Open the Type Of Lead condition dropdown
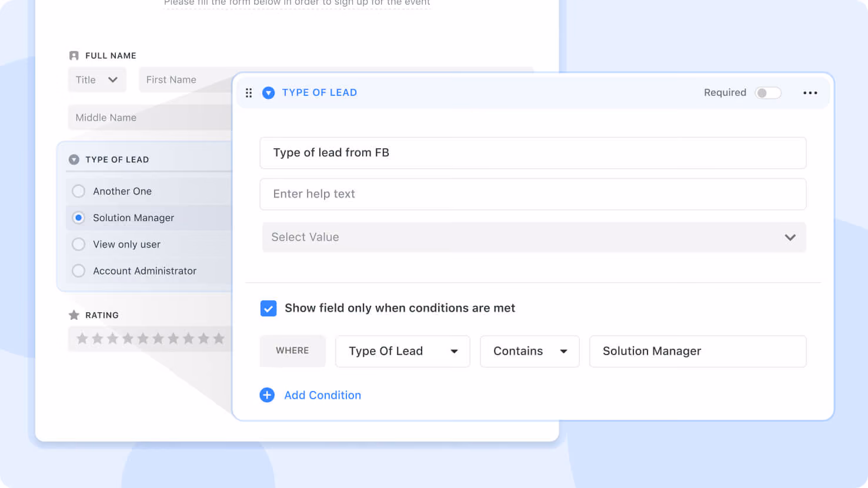The height and width of the screenshot is (488, 868). click(x=403, y=352)
